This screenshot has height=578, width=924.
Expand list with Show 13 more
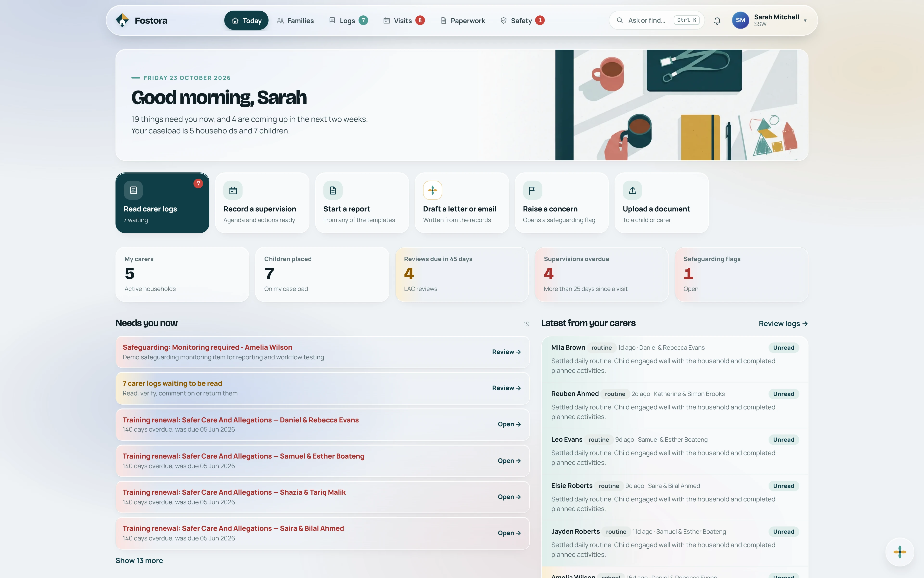139,560
